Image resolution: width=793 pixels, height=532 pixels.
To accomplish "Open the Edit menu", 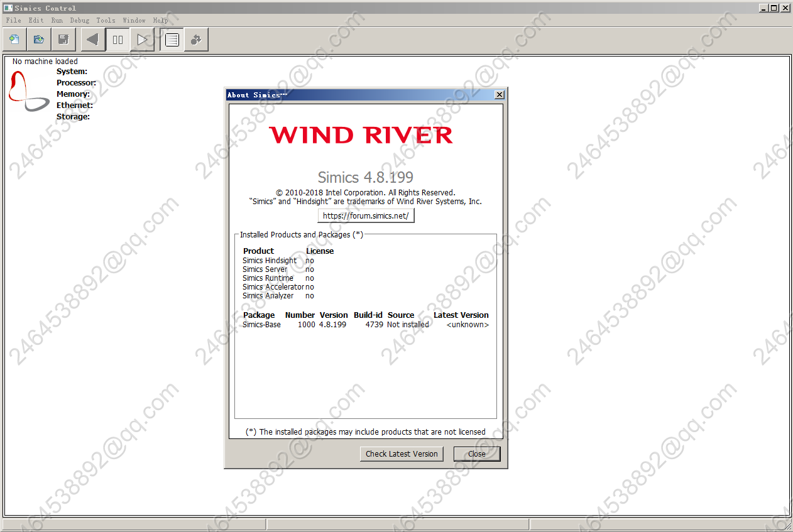I will tap(36, 20).
